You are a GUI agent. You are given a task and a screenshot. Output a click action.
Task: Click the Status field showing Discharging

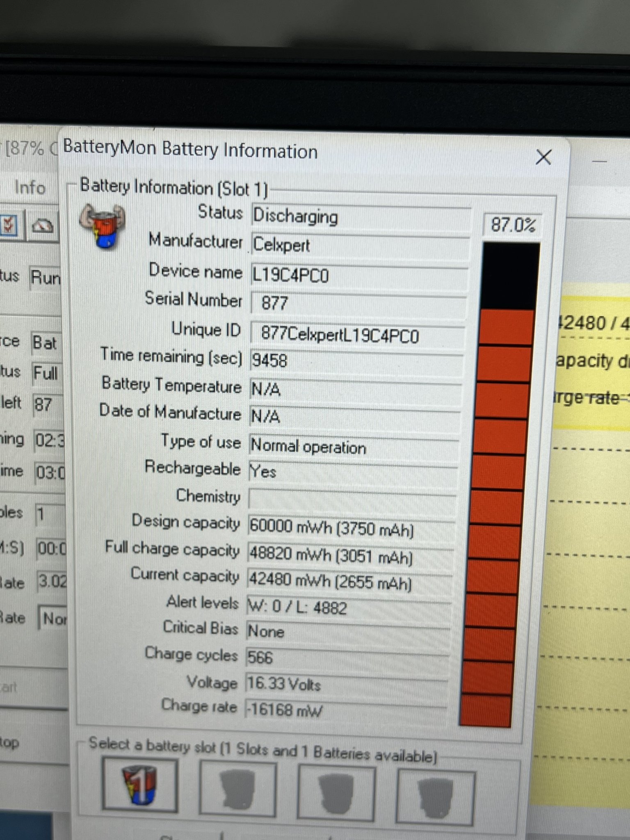(x=360, y=217)
